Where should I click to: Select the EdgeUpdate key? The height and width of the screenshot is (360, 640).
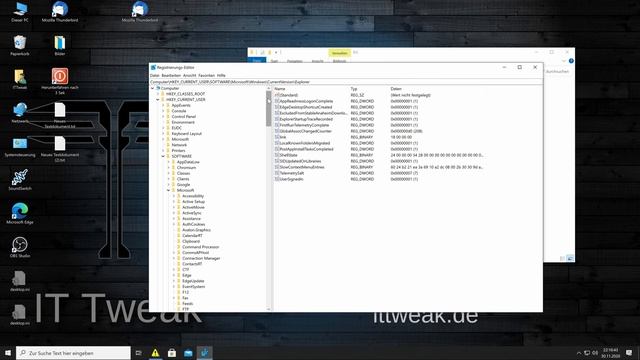click(193, 281)
